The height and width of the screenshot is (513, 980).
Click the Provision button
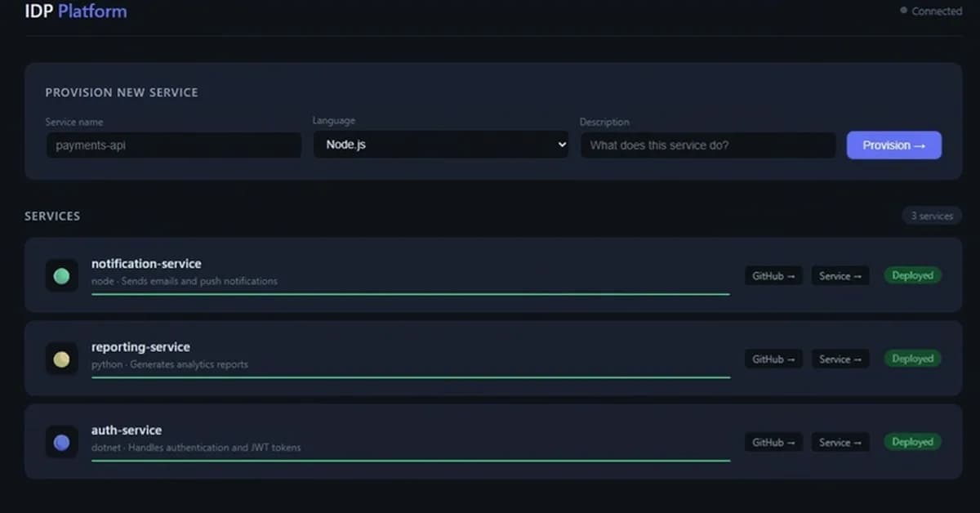pyautogui.click(x=893, y=145)
